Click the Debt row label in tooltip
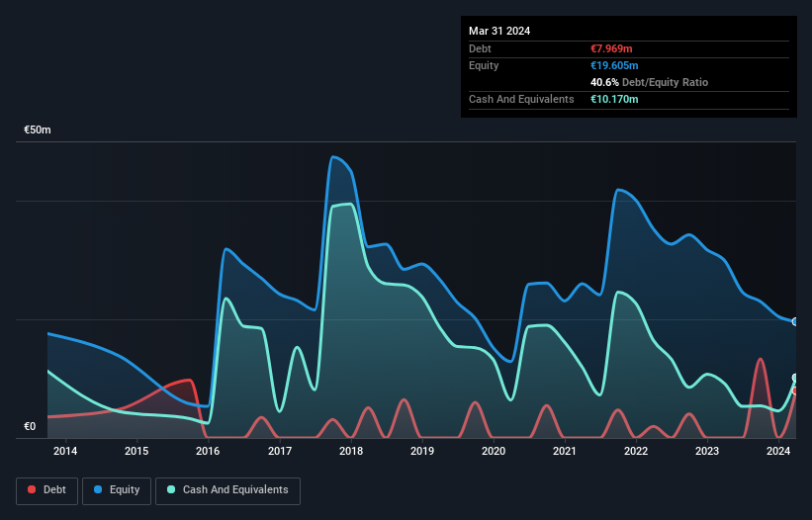This screenshot has height=520, width=812. pos(480,48)
